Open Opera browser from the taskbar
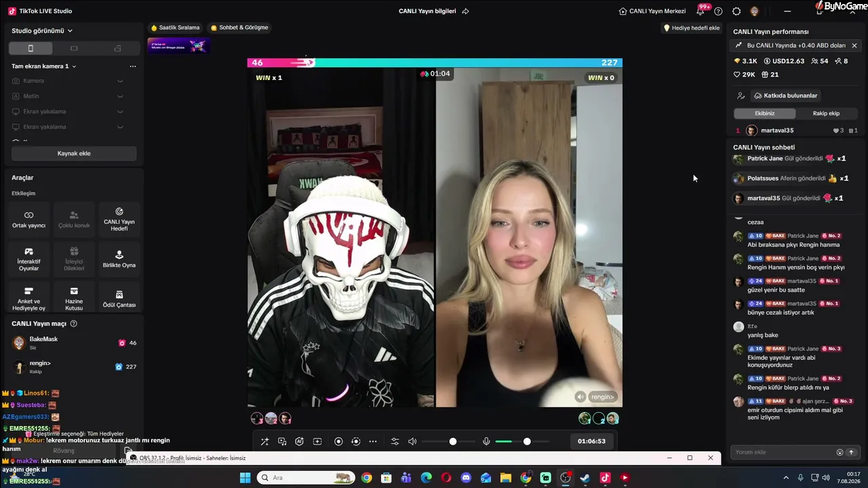This screenshot has height=488, width=868. (446, 478)
